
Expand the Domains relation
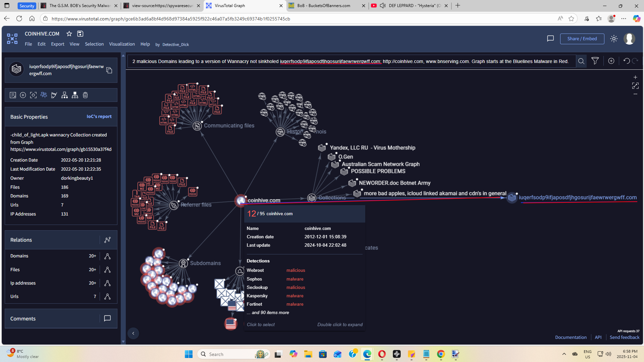point(107,256)
